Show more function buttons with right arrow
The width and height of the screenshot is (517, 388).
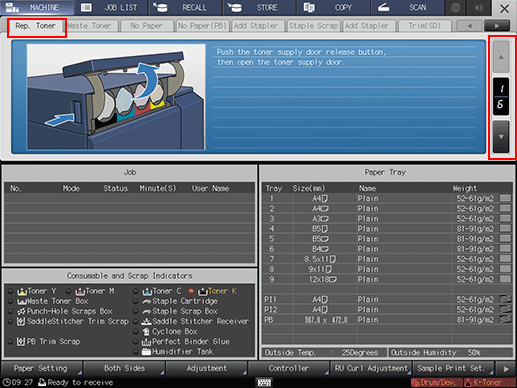click(x=506, y=369)
